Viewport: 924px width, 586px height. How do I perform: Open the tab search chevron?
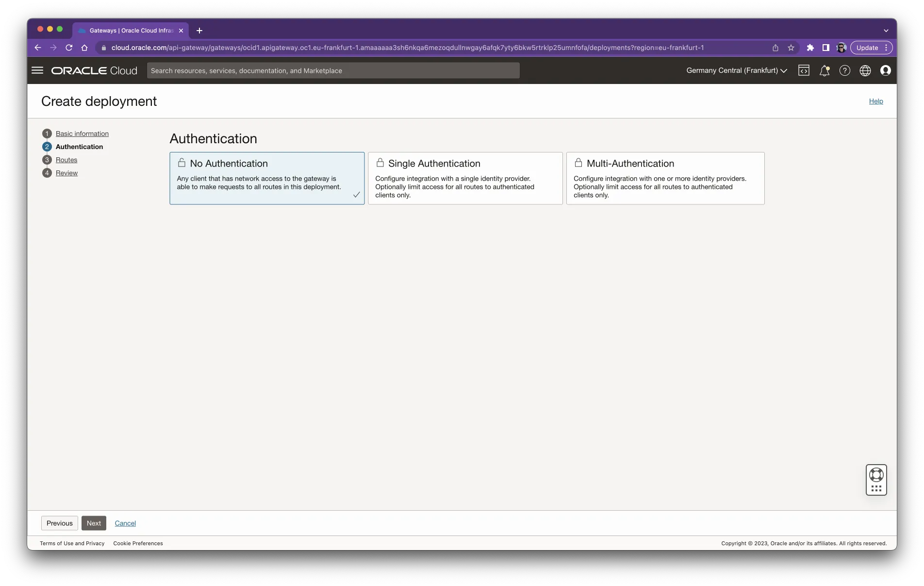[x=886, y=31]
